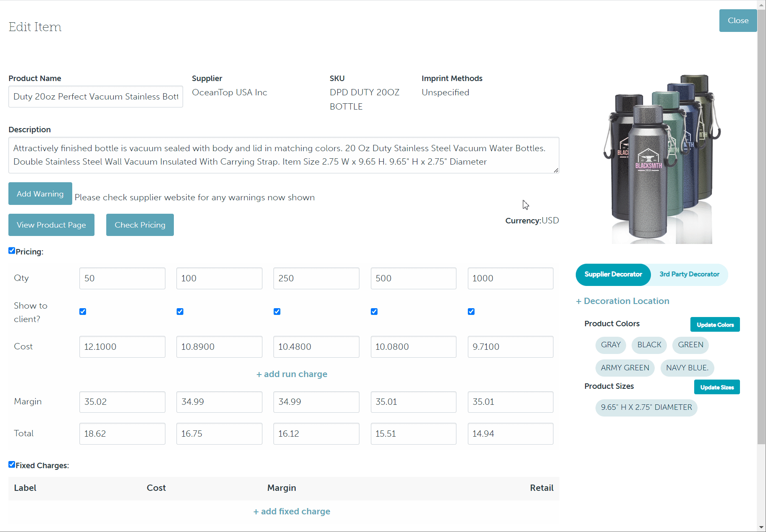Click the Add Warning button
The image size is (766, 532).
pos(40,194)
